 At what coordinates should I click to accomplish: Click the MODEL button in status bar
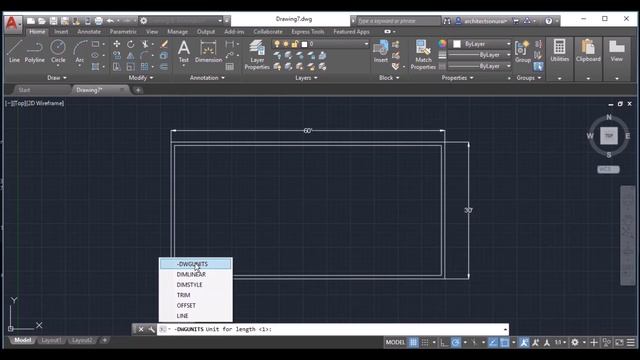[395, 342]
